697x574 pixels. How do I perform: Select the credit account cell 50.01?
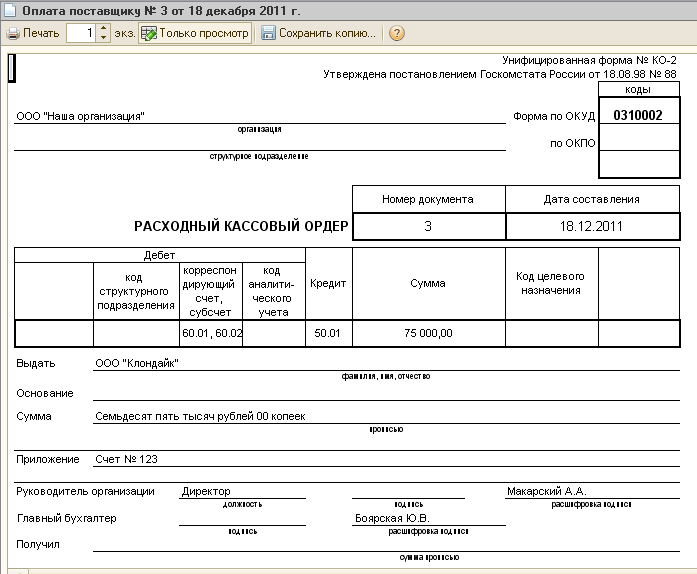coord(328,333)
